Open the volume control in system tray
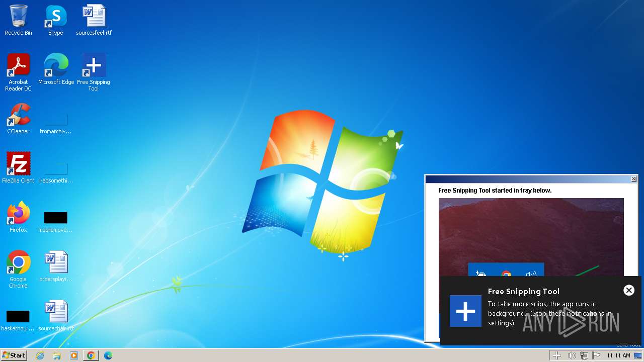Screen dimensions: 644x362 [572, 355]
